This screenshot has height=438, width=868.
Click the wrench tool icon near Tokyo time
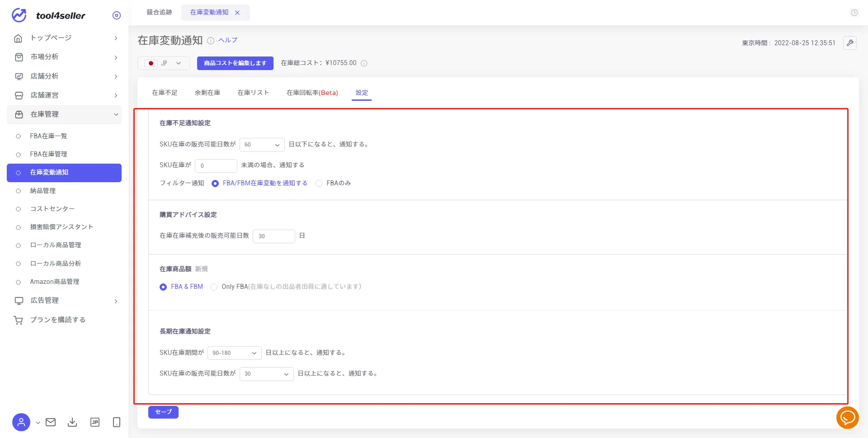(x=850, y=43)
